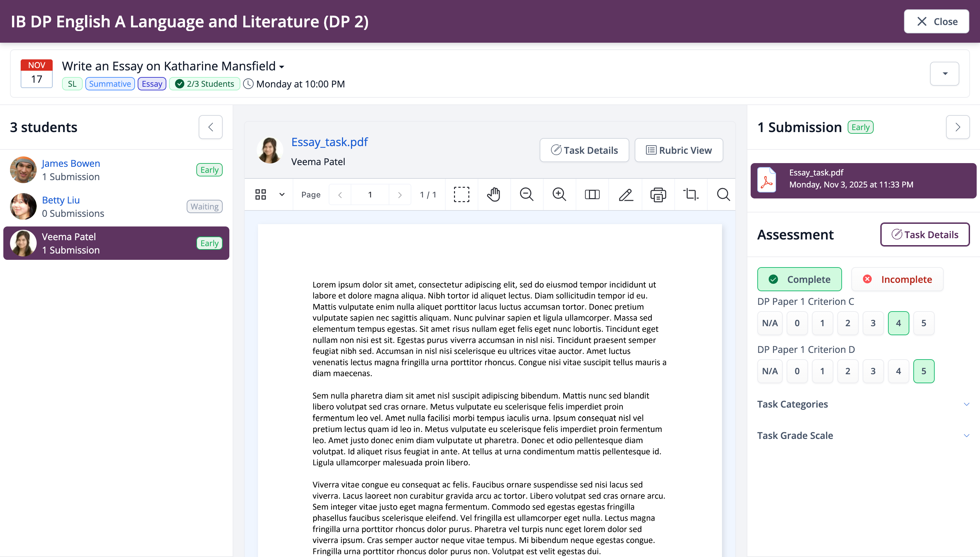The image size is (980, 557).
Task: Click the Early badge on Veema Patel's row
Action: tap(209, 243)
